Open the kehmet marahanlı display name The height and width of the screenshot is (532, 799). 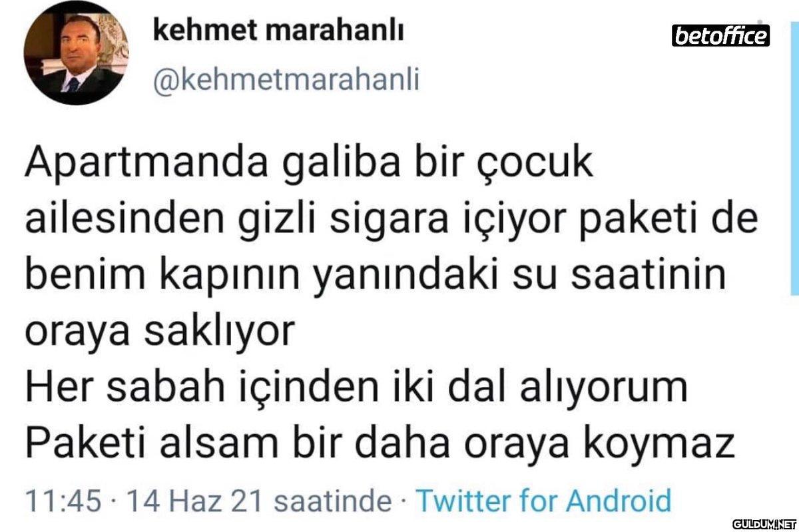click(x=278, y=30)
